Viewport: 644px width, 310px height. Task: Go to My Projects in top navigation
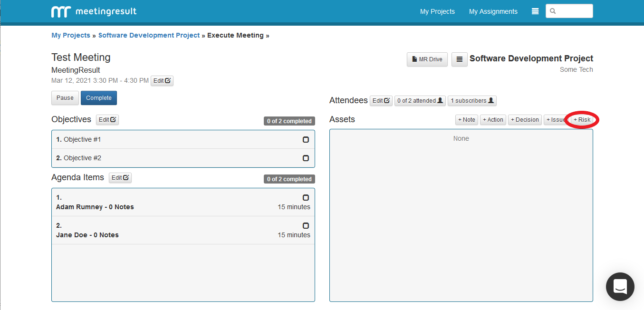tap(437, 11)
